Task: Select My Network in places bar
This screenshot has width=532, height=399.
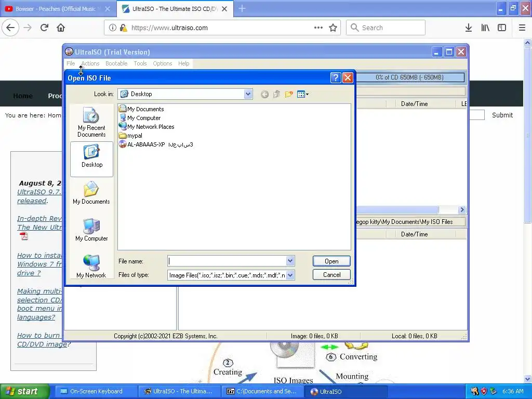Action: pyautogui.click(x=91, y=267)
